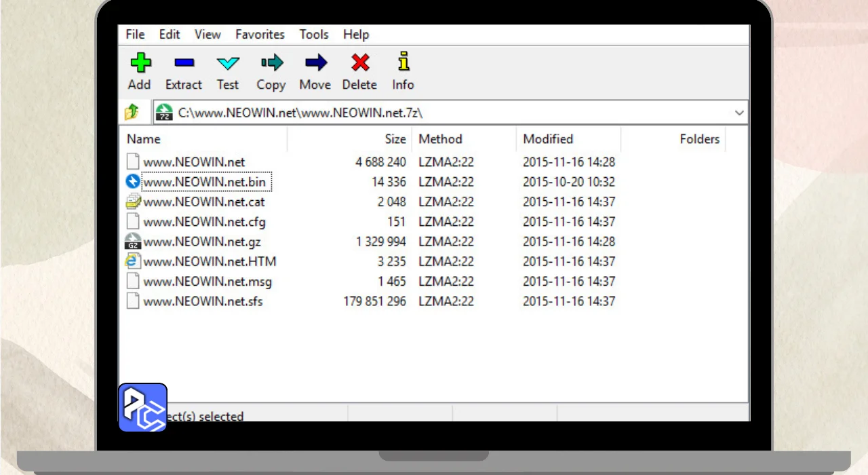Expand the address bar path dropdown
Screen dimensions: 868x475
point(739,113)
